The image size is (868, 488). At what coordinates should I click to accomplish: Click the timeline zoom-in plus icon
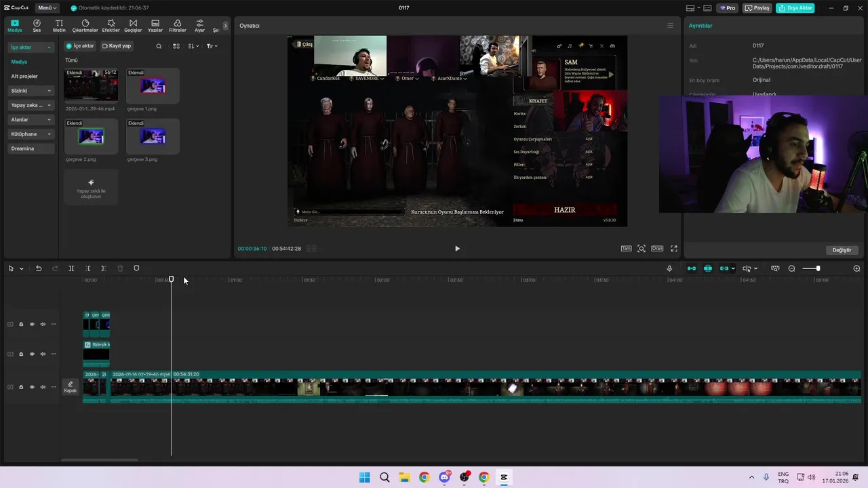coord(856,268)
